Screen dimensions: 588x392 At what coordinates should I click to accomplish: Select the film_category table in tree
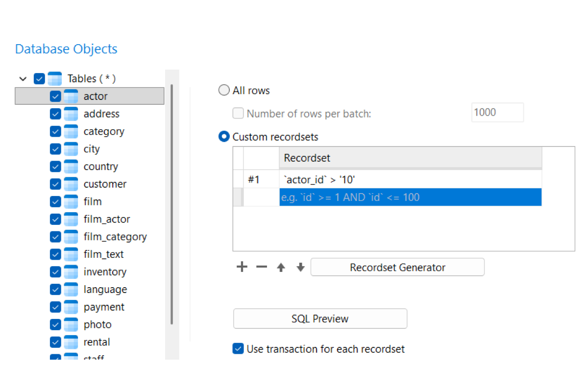115,237
